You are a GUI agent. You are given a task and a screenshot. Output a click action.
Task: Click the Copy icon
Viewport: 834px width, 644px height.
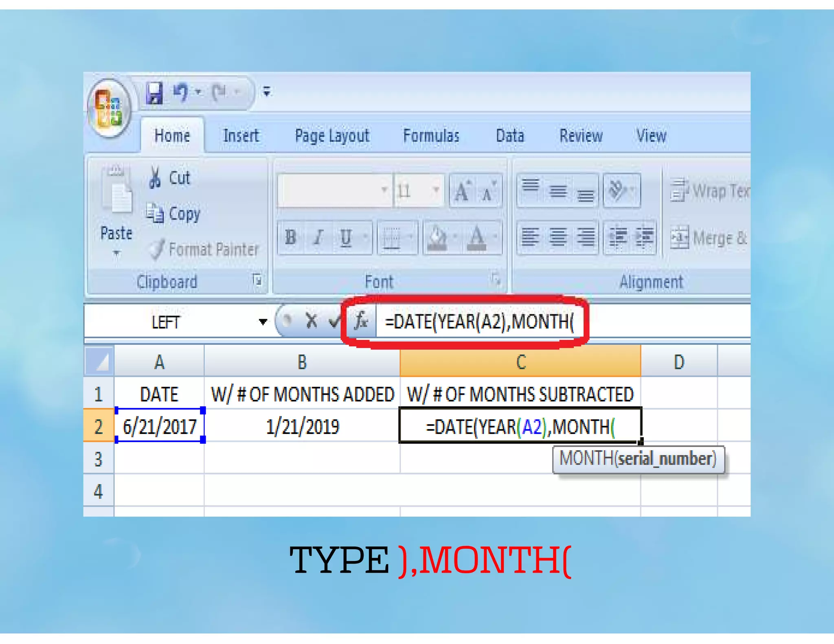(155, 213)
